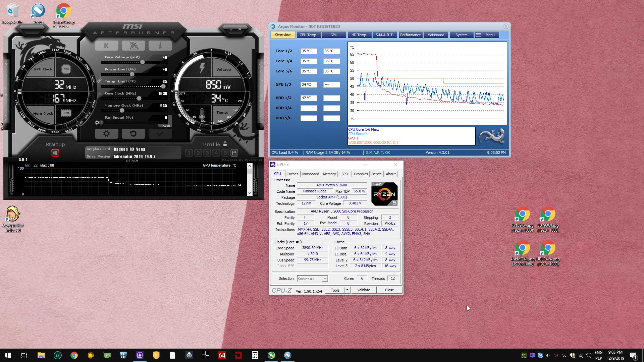Open the Argus desktop shortcut
The width and height of the screenshot is (644, 362).
pos(38,14)
